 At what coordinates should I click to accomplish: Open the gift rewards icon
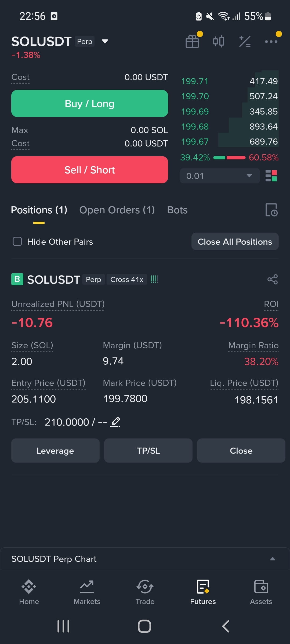(193, 41)
